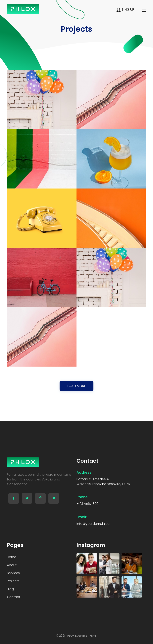Open the footer Twitter icon
This screenshot has width=153, height=644.
pyautogui.click(x=27, y=498)
